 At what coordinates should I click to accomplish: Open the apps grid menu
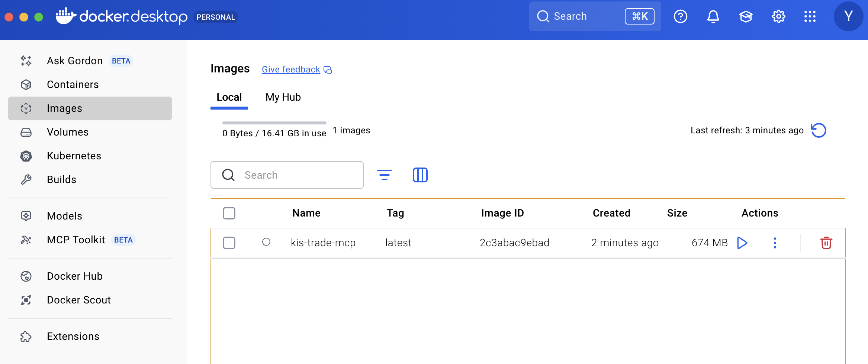[810, 17]
